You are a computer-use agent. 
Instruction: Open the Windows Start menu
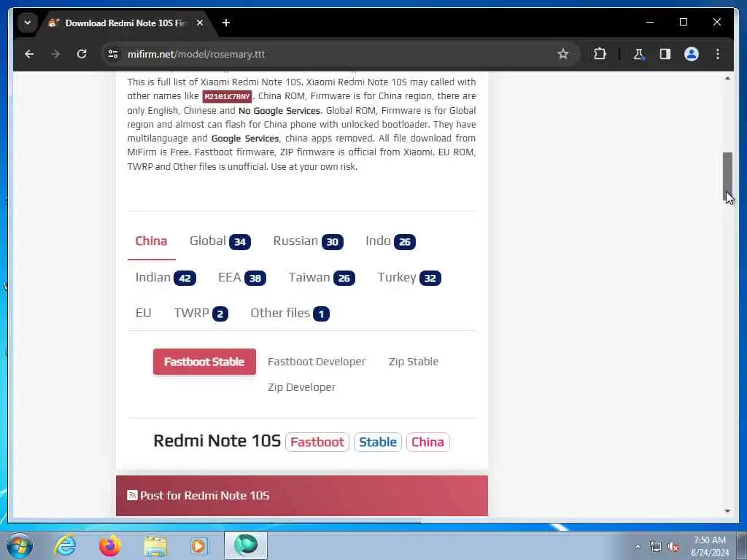(20, 545)
